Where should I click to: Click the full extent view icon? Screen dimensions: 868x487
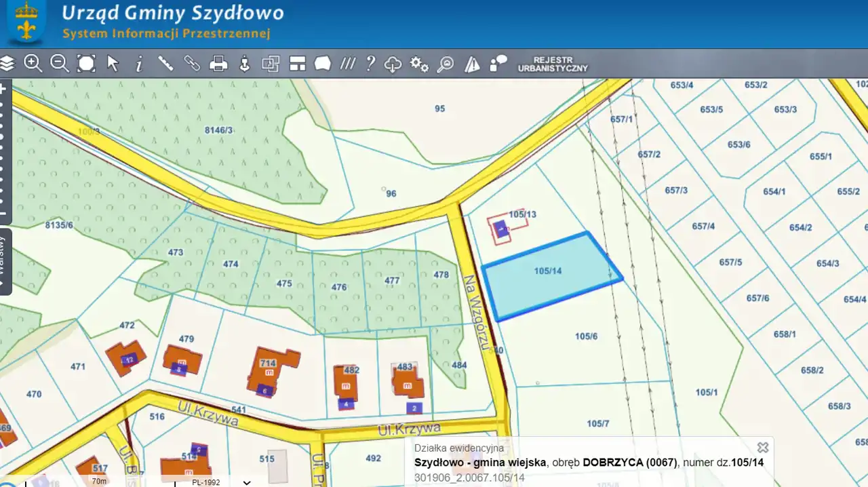tap(86, 64)
